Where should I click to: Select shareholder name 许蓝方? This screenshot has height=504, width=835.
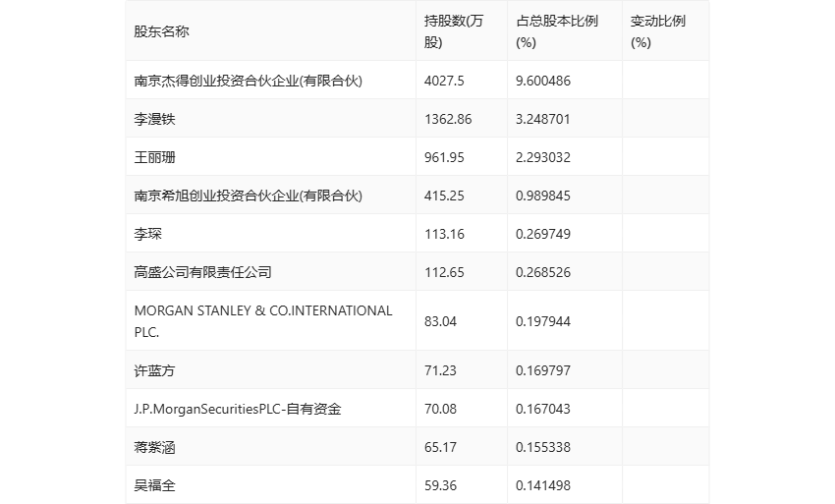pos(154,370)
